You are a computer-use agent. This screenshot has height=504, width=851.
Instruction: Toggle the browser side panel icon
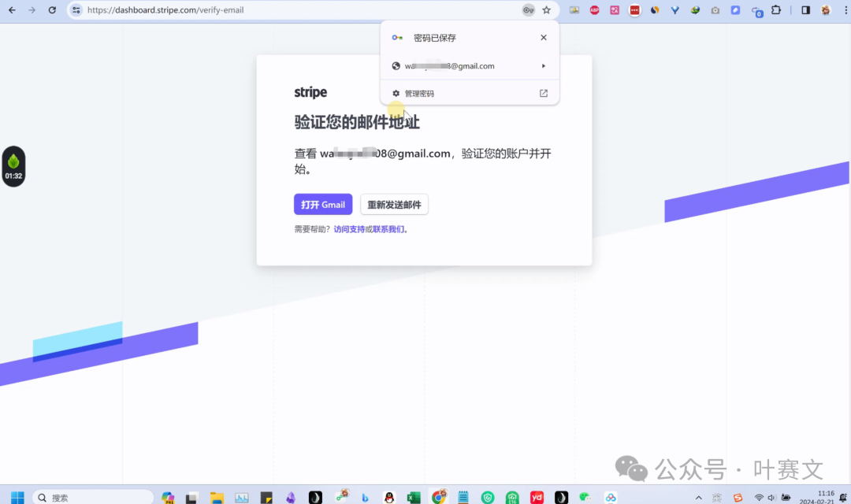805,10
